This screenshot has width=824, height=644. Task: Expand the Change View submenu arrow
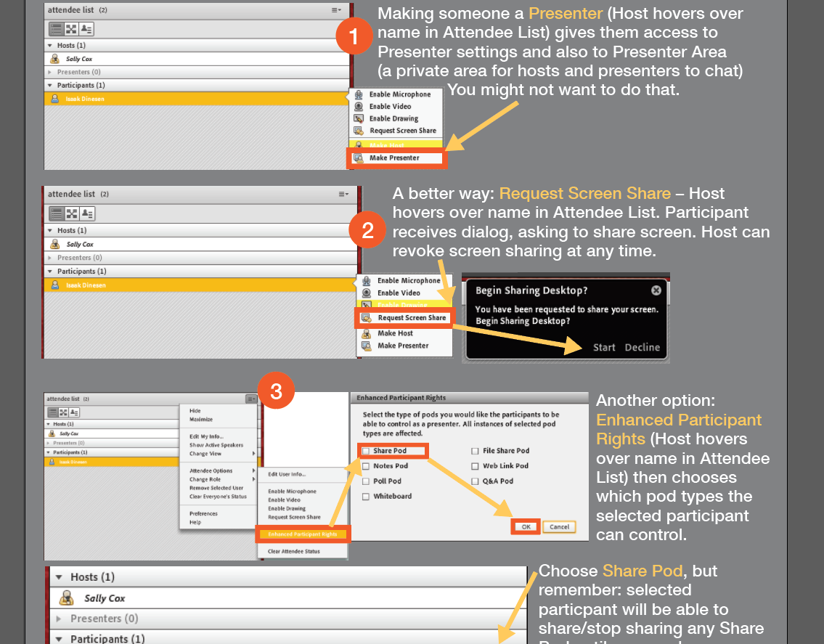point(253,454)
